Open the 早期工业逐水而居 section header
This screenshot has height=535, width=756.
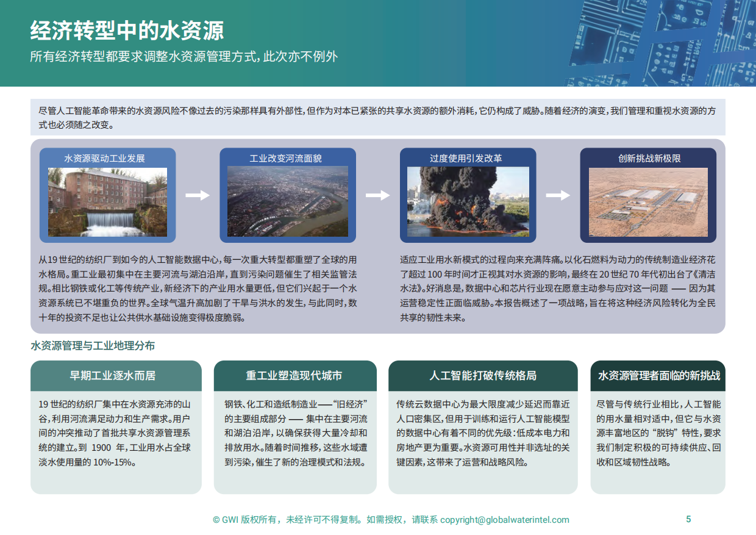click(x=115, y=376)
